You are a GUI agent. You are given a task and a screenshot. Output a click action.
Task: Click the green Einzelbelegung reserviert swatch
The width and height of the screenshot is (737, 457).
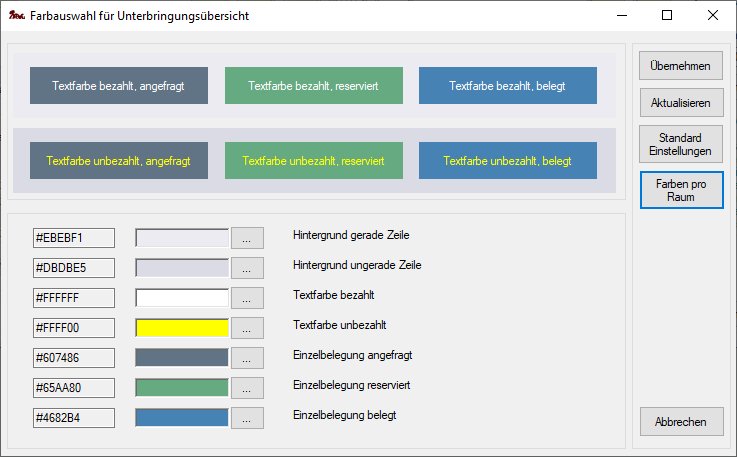click(182, 388)
